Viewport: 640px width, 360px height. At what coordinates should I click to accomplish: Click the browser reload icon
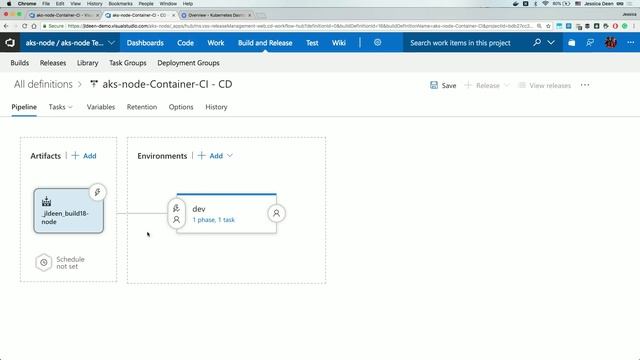pyautogui.click(x=24, y=26)
